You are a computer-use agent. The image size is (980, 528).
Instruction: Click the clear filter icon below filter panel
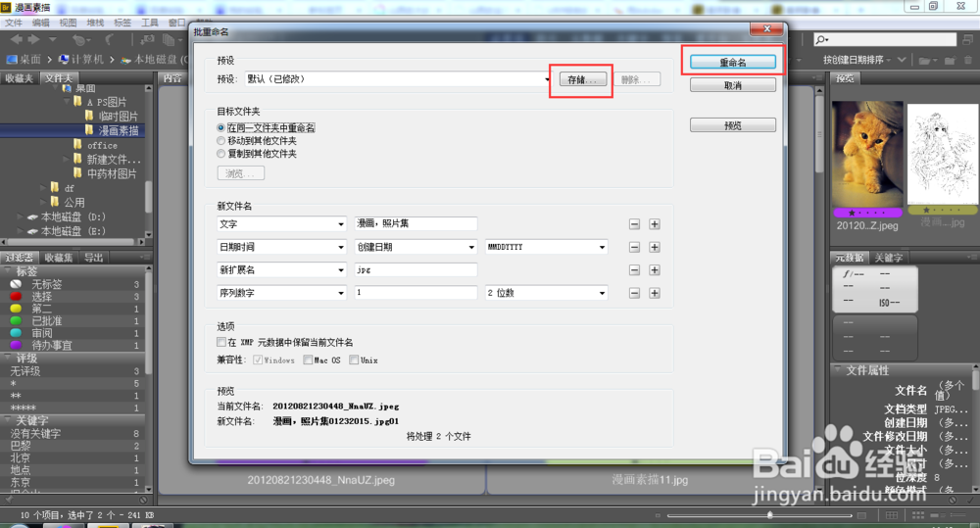tap(143, 500)
